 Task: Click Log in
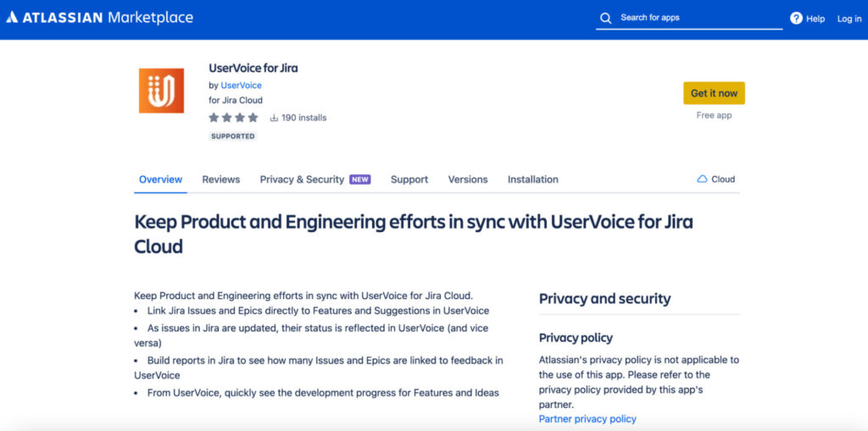pos(849,19)
